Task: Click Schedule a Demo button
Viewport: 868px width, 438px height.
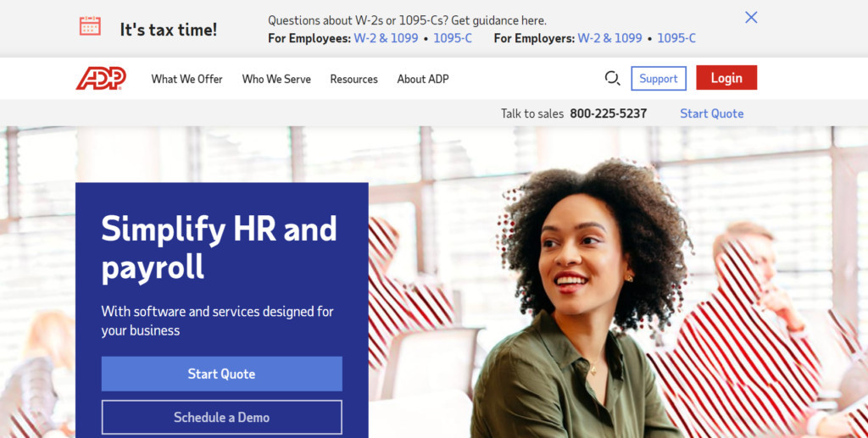Action: tap(221, 417)
